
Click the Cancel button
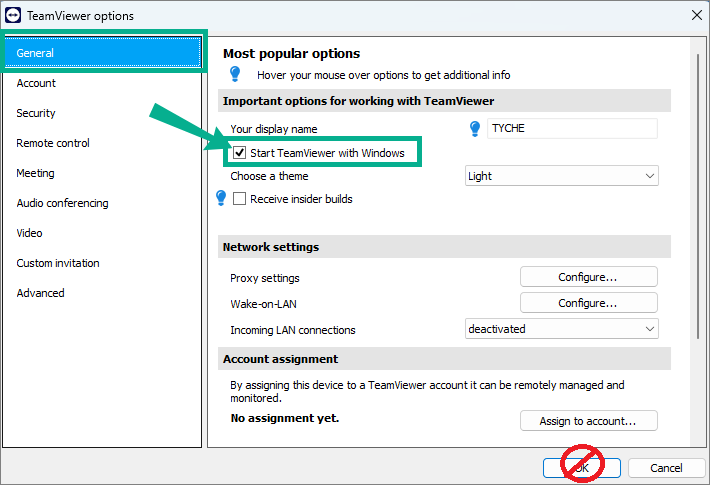click(x=666, y=468)
